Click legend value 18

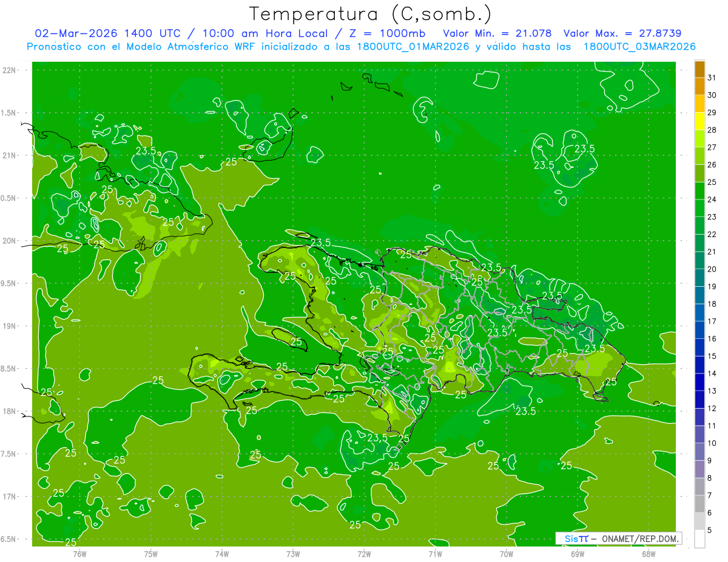tap(712, 304)
